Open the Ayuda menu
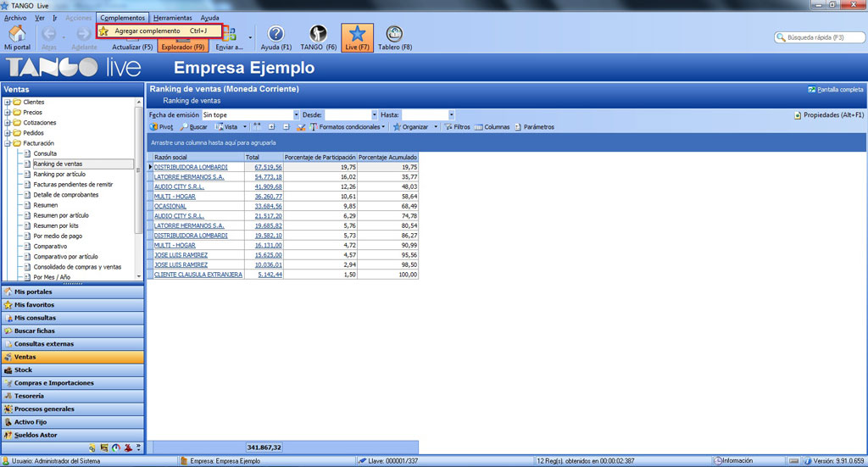868x467 pixels. point(210,18)
